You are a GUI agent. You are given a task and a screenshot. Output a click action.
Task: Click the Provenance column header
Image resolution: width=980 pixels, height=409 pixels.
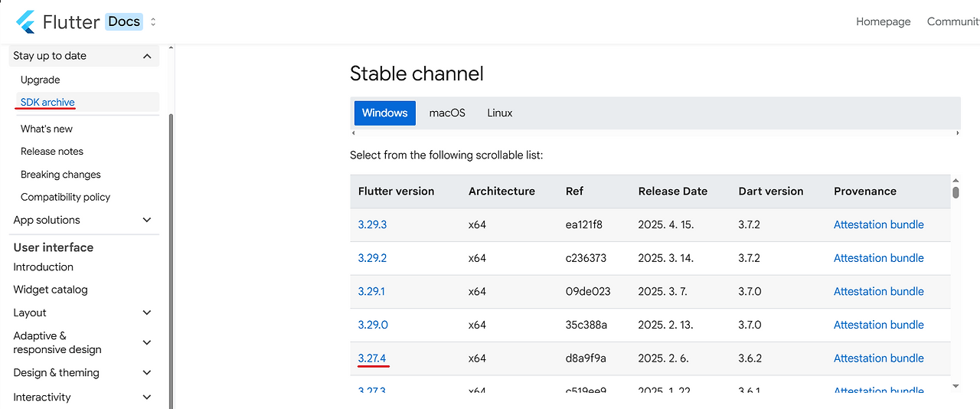[x=865, y=191]
